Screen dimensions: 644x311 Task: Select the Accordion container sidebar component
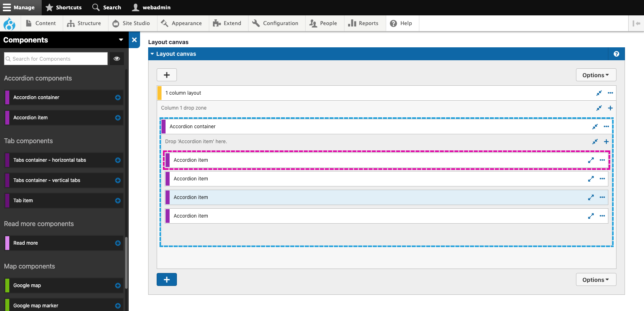pyautogui.click(x=64, y=97)
